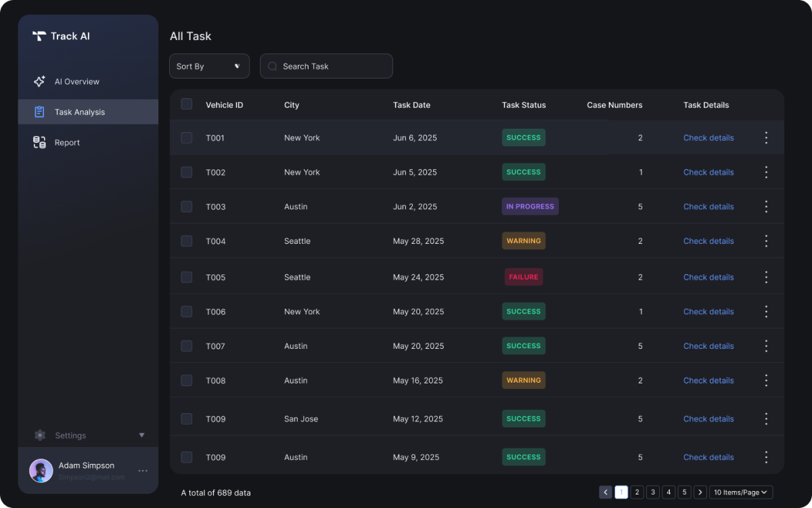Click the FAILURE status badge
Screen dimensions: 812x508
(524, 277)
